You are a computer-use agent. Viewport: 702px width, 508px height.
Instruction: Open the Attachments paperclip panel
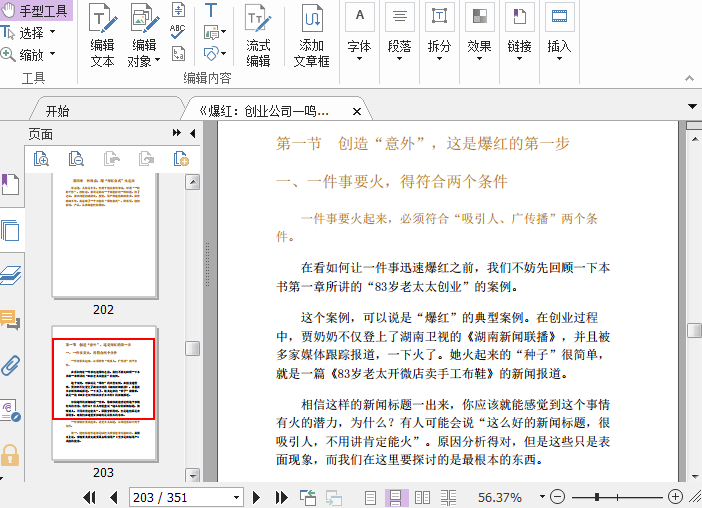point(11,365)
